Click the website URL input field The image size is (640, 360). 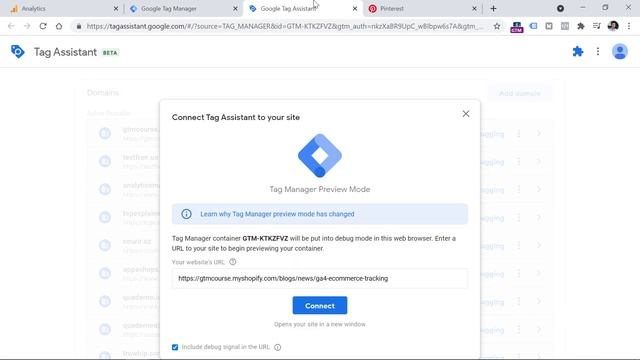(x=320, y=278)
